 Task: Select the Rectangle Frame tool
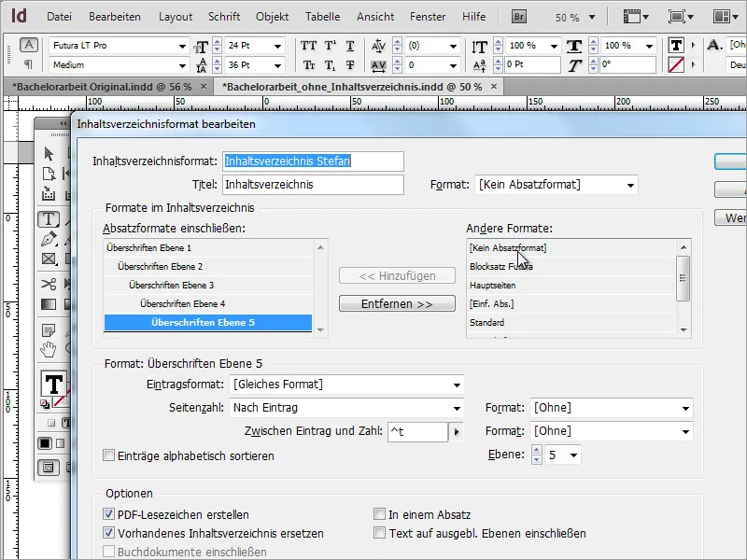pyautogui.click(x=49, y=259)
